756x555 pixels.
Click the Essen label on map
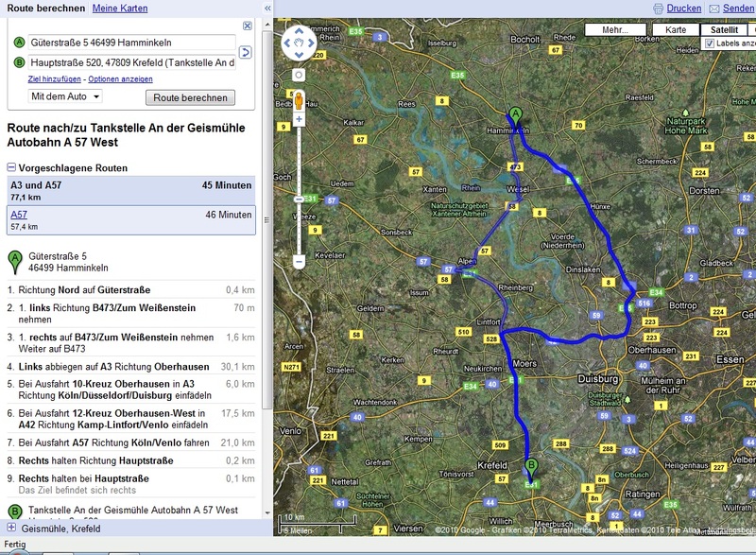pyautogui.click(x=730, y=359)
